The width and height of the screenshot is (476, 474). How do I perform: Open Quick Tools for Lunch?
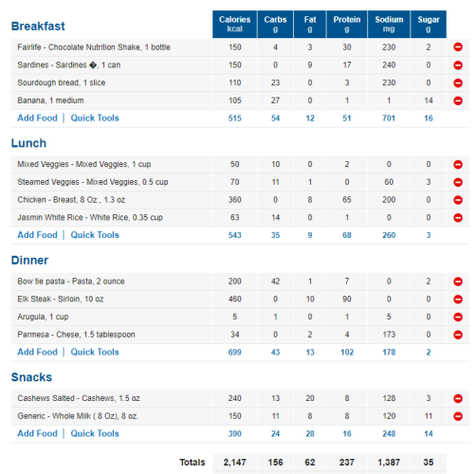point(95,235)
